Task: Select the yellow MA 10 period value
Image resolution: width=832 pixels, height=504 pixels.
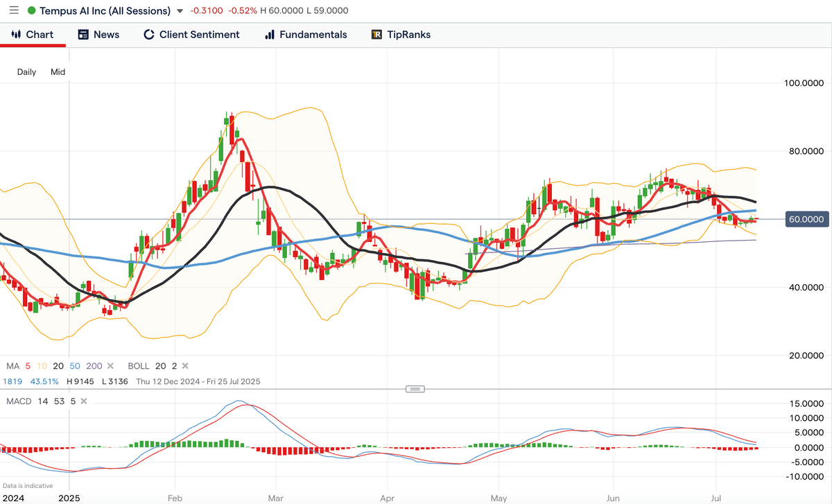Action: [41, 365]
